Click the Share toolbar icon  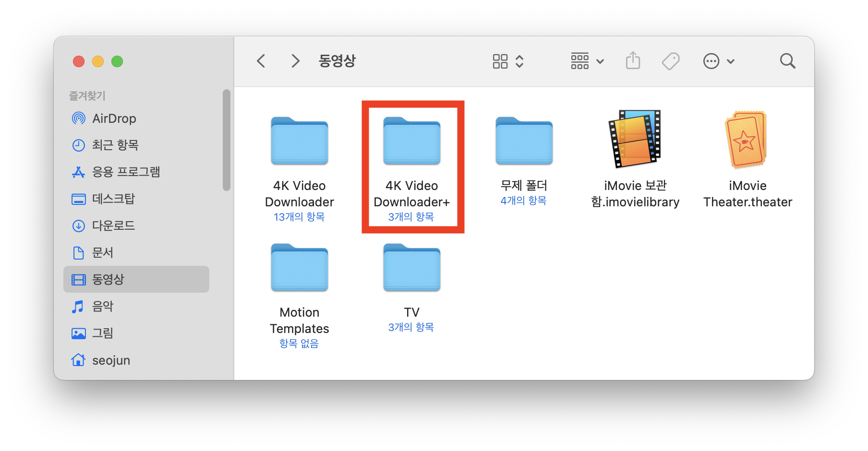point(633,60)
